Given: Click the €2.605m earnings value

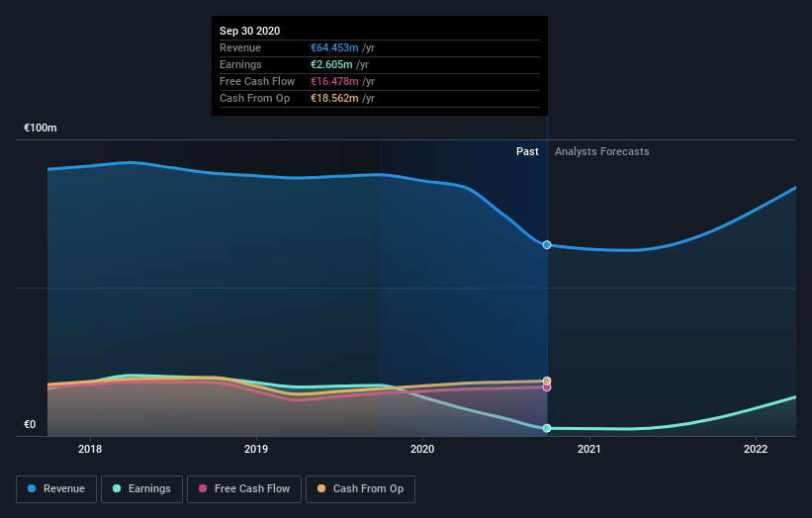Looking at the screenshot, I should point(331,64).
